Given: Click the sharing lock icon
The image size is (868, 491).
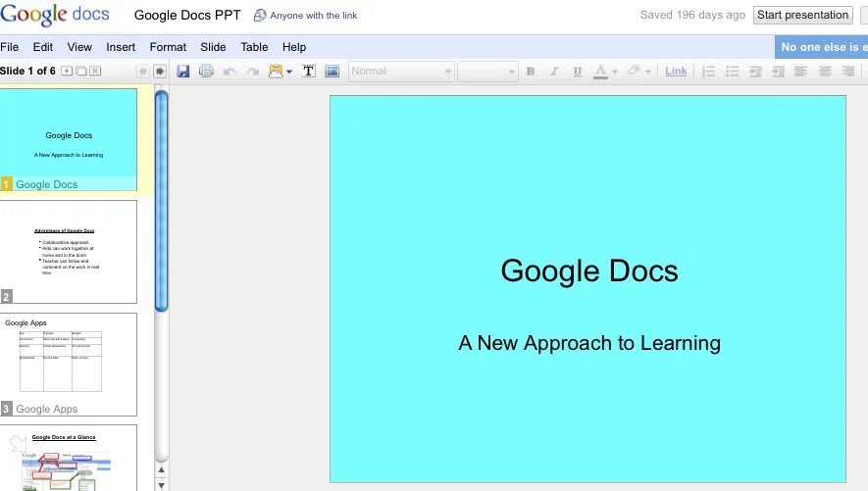Looking at the screenshot, I should pyautogui.click(x=260, y=16).
